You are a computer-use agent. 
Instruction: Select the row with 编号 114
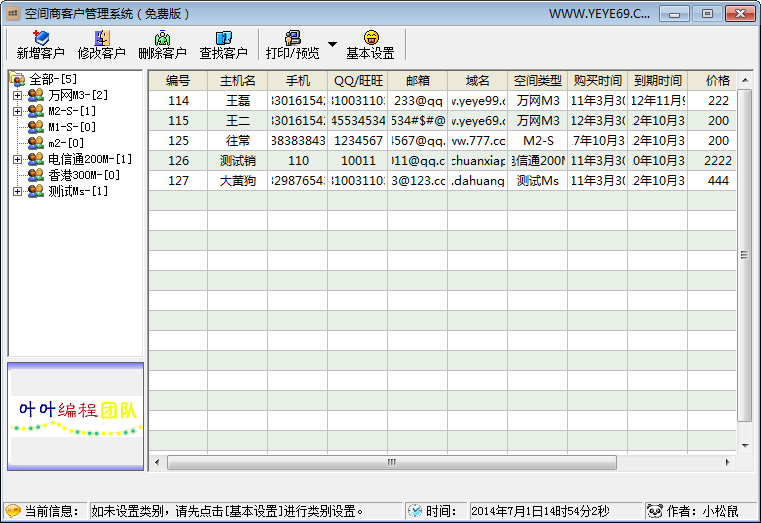pyautogui.click(x=443, y=100)
